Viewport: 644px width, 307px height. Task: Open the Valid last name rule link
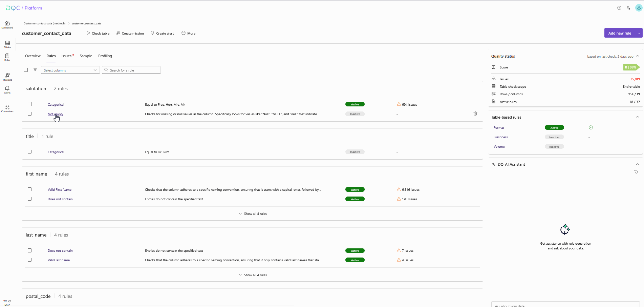coord(59,260)
